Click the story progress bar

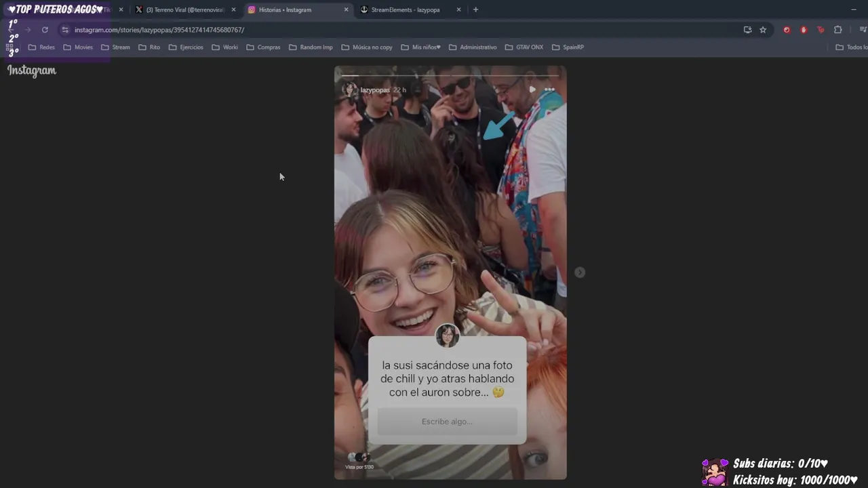click(x=450, y=75)
